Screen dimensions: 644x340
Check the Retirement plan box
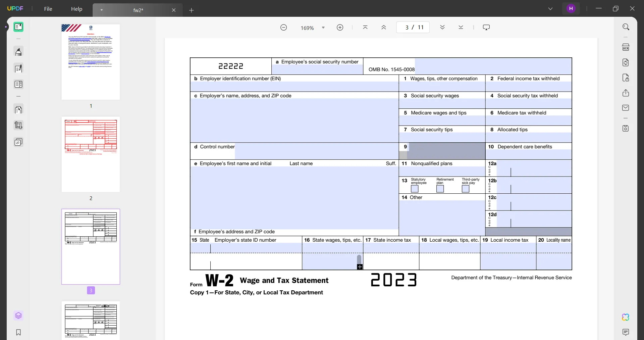[440, 189]
